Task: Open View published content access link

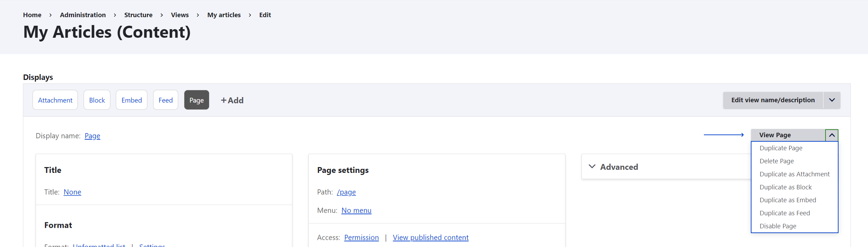Action: click(430, 237)
